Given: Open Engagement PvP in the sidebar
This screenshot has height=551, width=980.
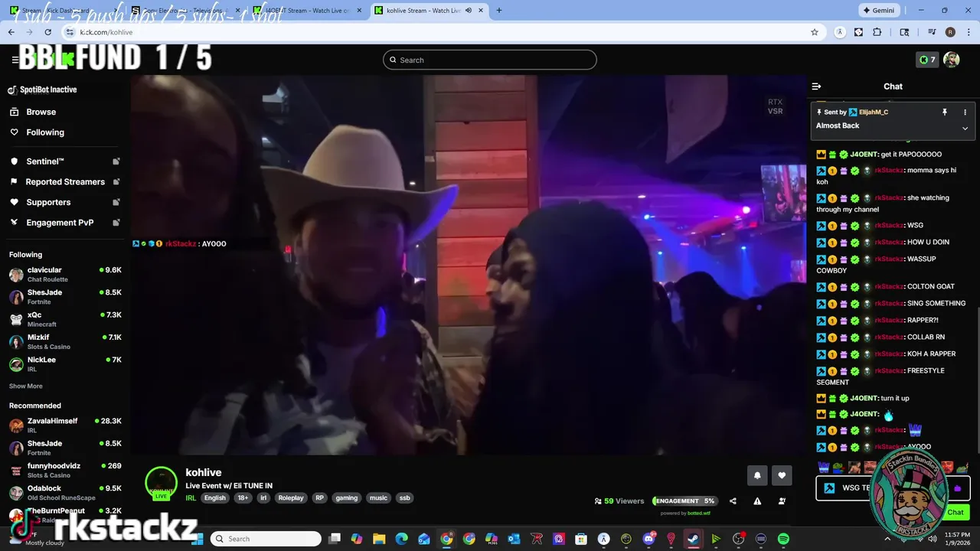Looking at the screenshot, I should tap(64, 223).
